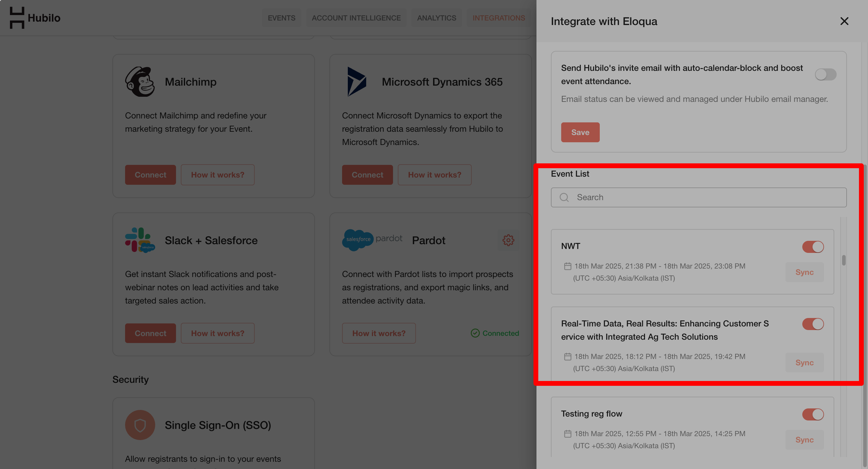The height and width of the screenshot is (469, 868).
Task: Switch to the ANALYTICS tab
Action: (436, 18)
